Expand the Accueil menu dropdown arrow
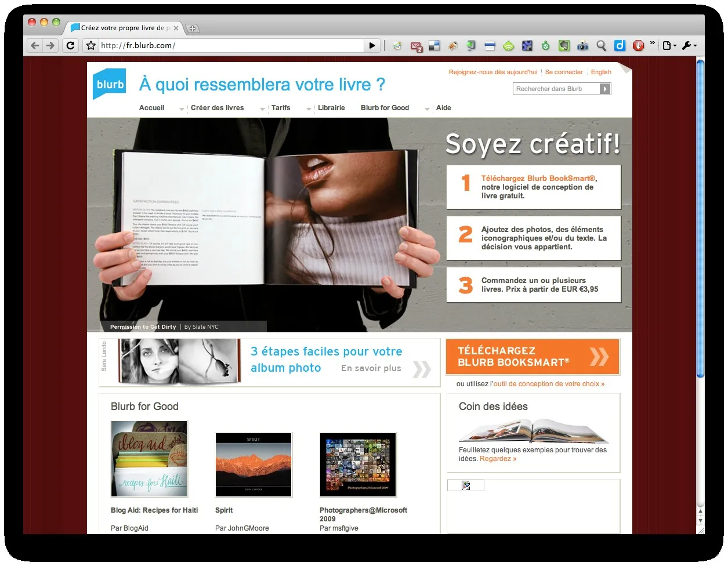728x566 pixels. [182, 108]
